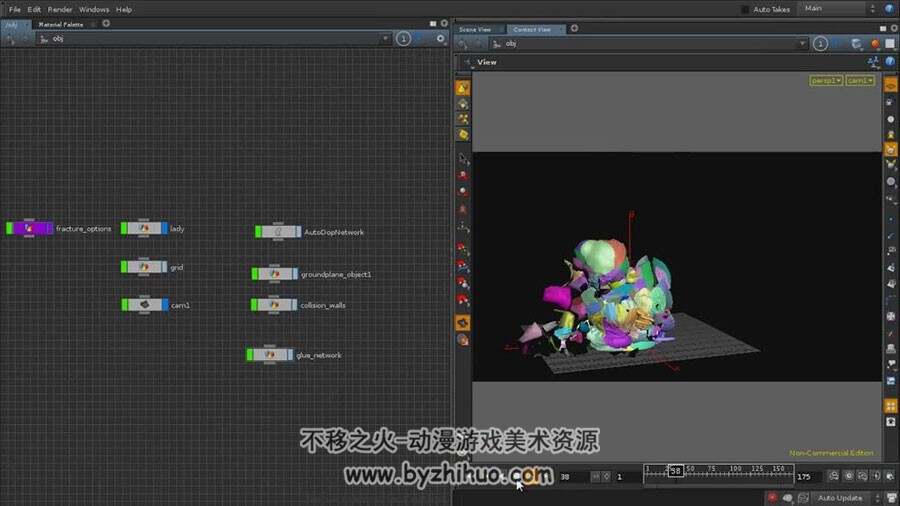Edit the end frame field showing 175
The image size is (900, 506).
click(807, 477)
